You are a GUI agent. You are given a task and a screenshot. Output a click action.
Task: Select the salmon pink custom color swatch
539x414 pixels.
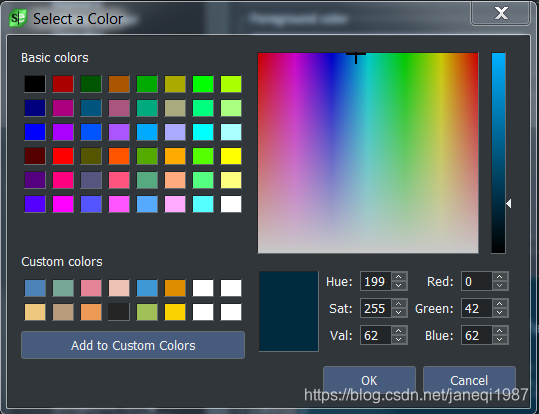[91, 288]
